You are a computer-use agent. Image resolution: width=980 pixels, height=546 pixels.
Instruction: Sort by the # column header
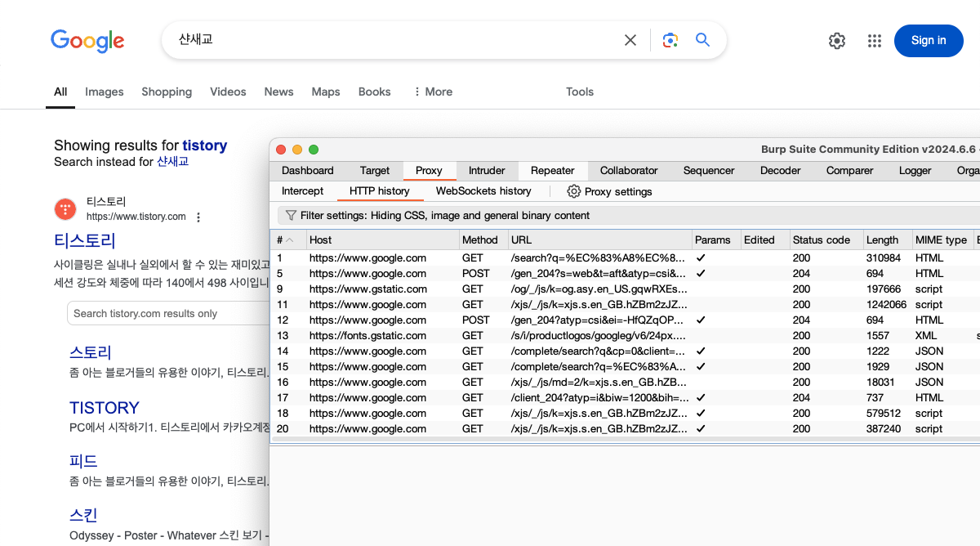[288, 239]
